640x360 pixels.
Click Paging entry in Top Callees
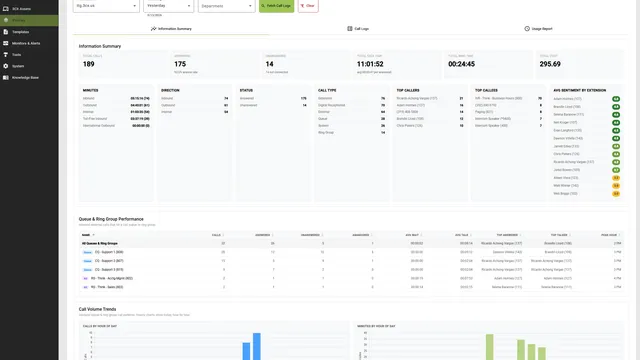click(484, 112)
